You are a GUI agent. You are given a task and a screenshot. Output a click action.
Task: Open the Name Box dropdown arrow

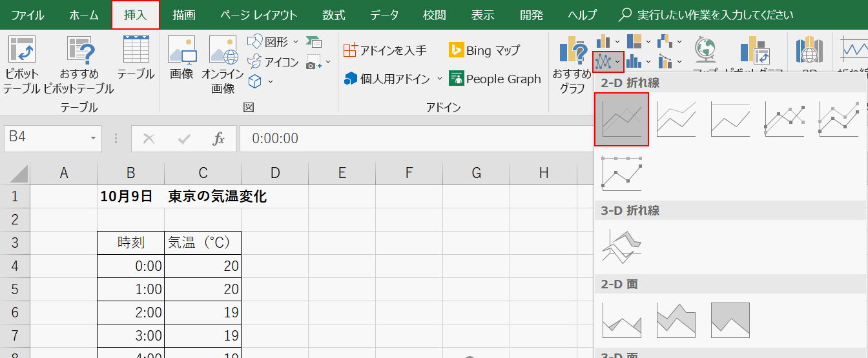pos(94,138)
